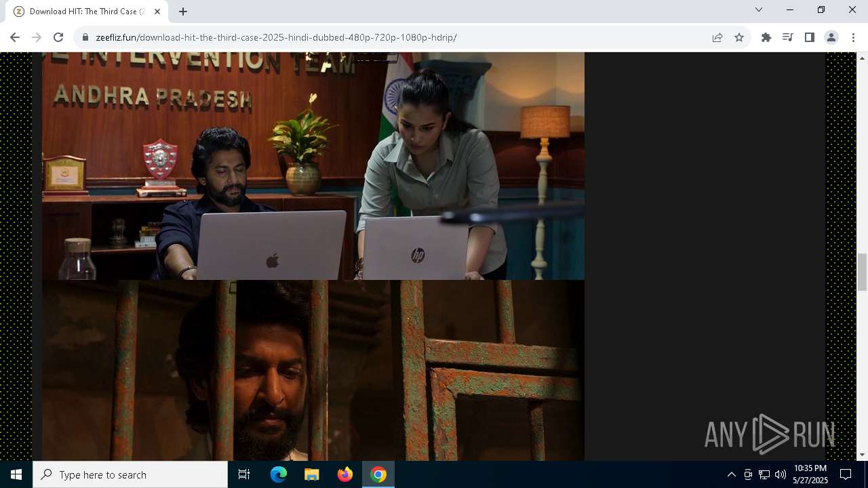868x488 pixels.
Task: Launch Microsoft Edge from the taskbar
Action: 279,474
